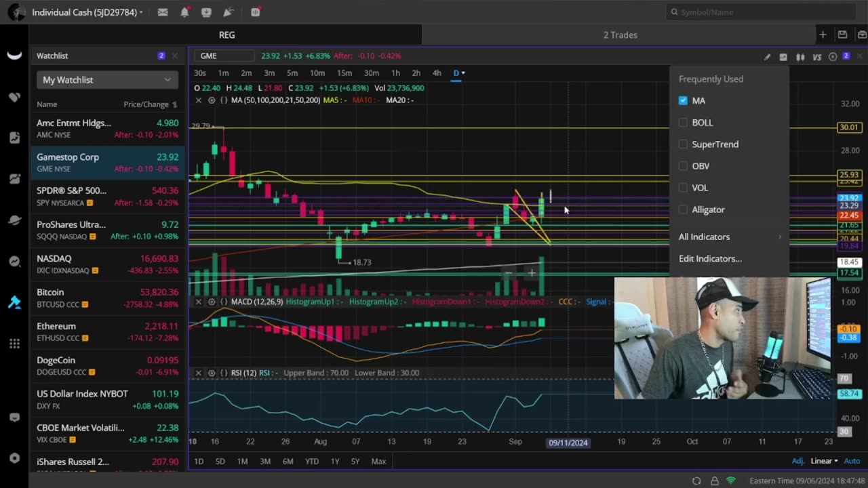Select Bitcoin row in watchlist
868x488 pixels.
(x=107, y=298)
